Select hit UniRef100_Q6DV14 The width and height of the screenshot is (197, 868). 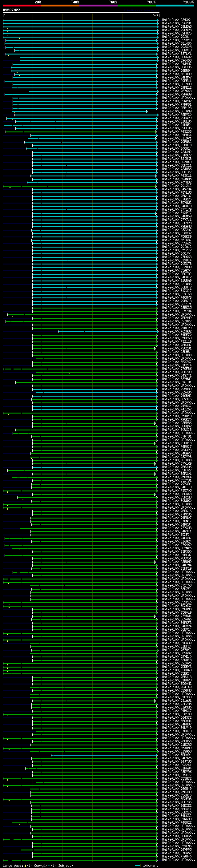[176, 630]
